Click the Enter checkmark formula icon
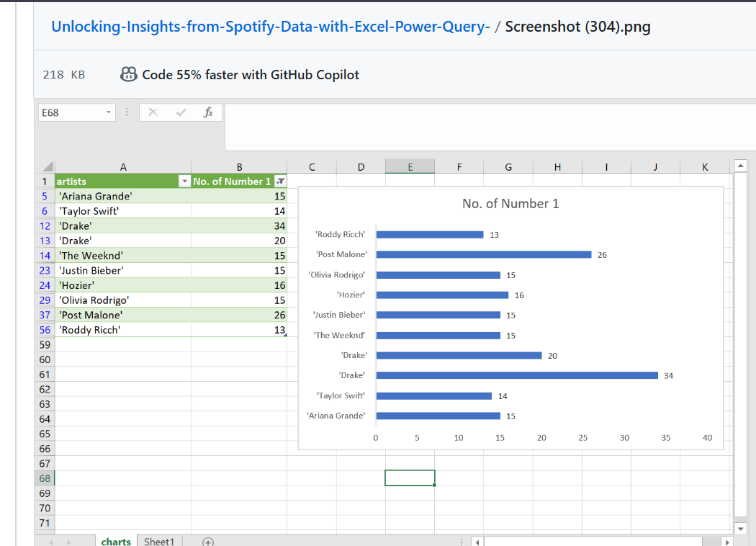Screen dimensions: 756x546 [x=181, y=112]
